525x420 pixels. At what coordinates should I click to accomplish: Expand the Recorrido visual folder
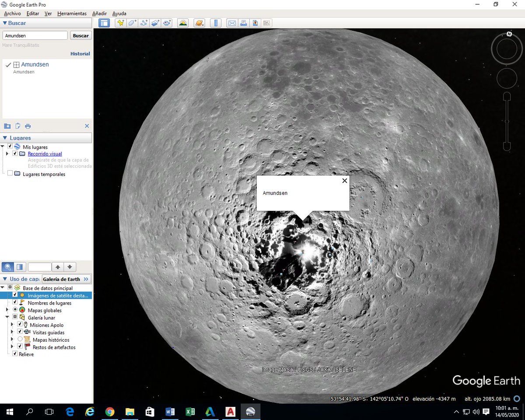pyautogui.click(x=7, y=154)
